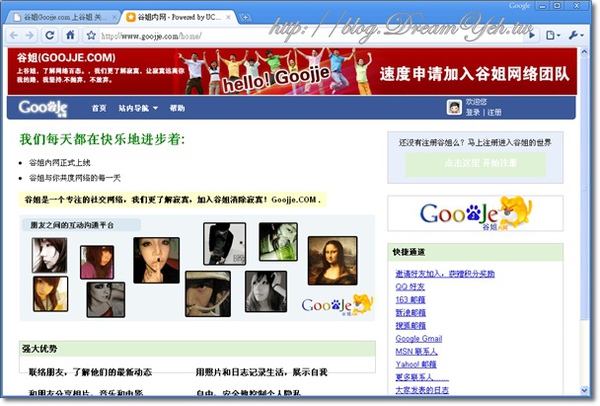600x406 pixels.
Task: Click the 登录 login link
Action: tap(473, 113)
